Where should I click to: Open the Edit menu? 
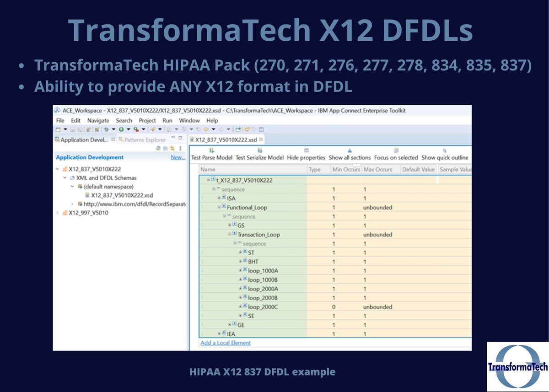pyautogui.click(x=75, y=120)
